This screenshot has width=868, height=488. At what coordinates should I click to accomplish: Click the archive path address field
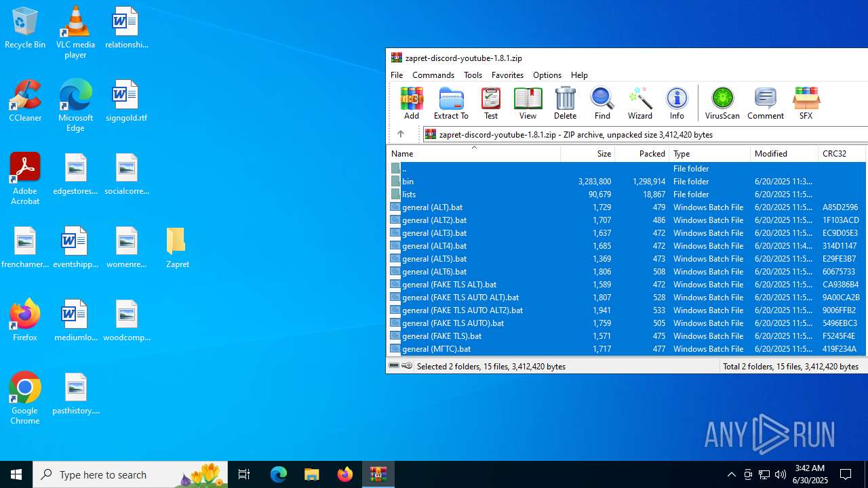point(645,134)
